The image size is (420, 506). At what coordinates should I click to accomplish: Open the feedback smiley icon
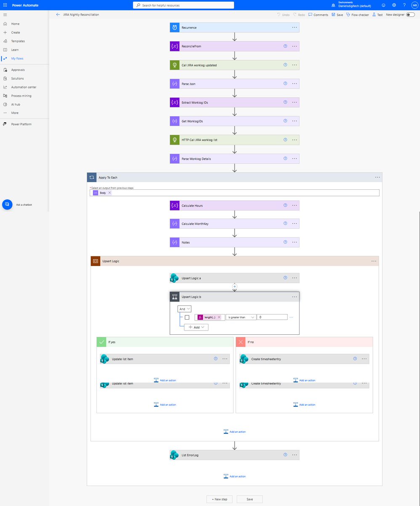tap(383, 5)
